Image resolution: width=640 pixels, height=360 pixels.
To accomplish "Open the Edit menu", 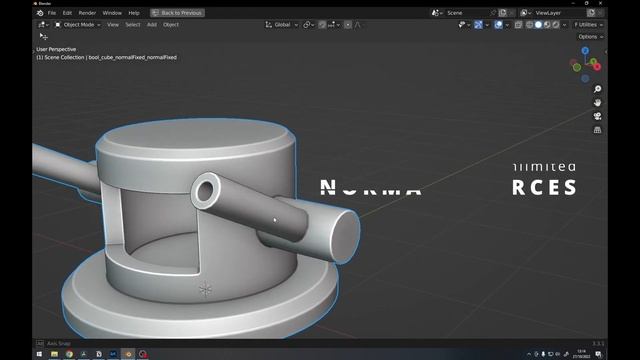I will 67,13.
